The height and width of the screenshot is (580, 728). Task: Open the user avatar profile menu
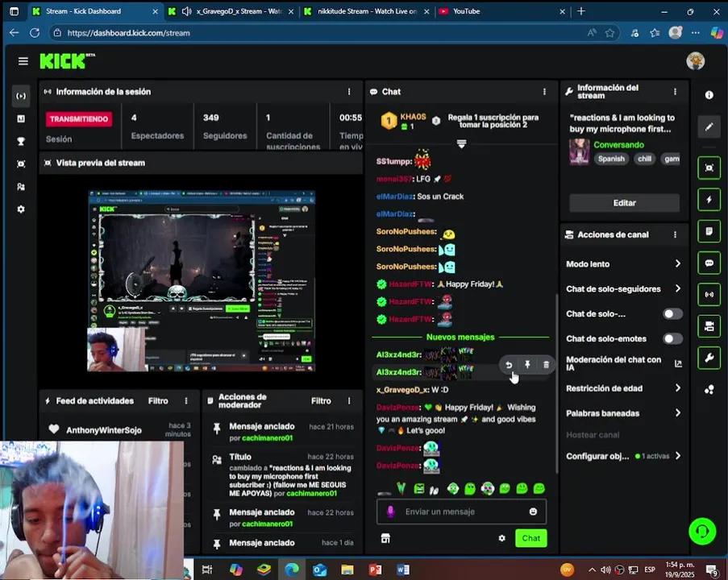pyautogui.click(x=696, y=61)
